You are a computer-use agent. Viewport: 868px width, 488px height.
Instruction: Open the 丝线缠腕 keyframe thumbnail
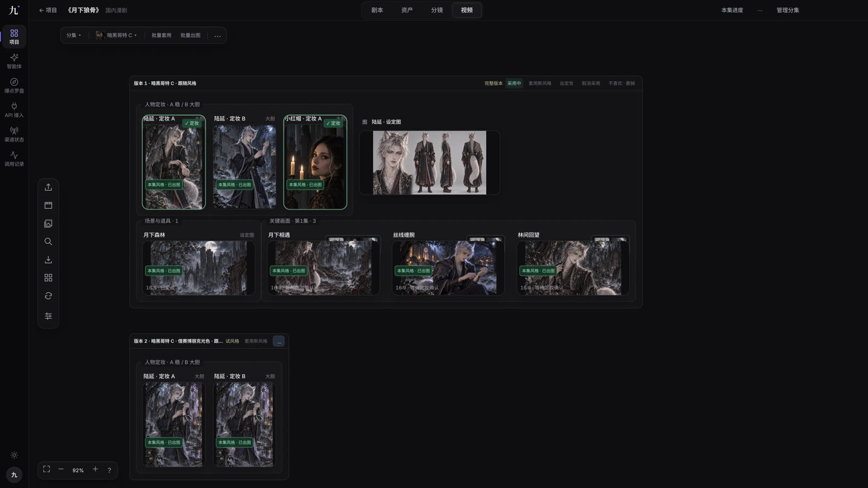448,268
